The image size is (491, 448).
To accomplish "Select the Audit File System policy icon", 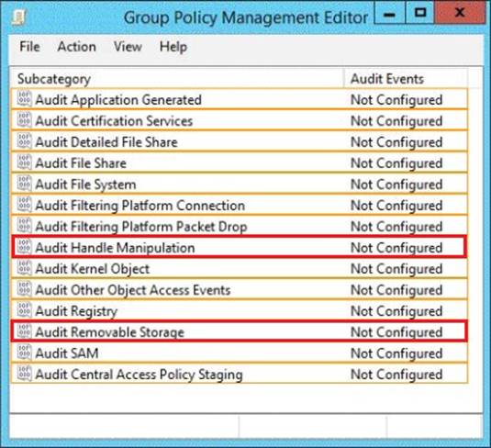I will [x=24, y=184].
